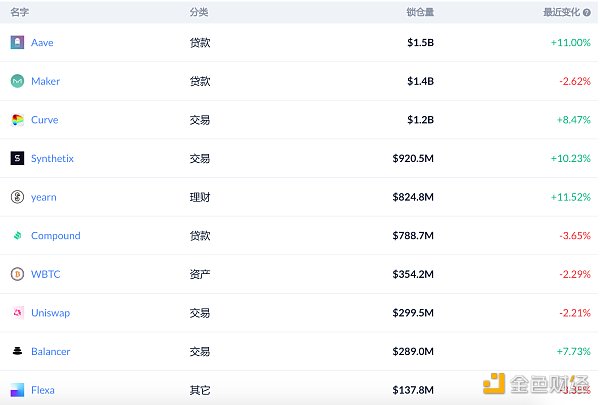Click the yearn circular logo icon

point(17,197)
